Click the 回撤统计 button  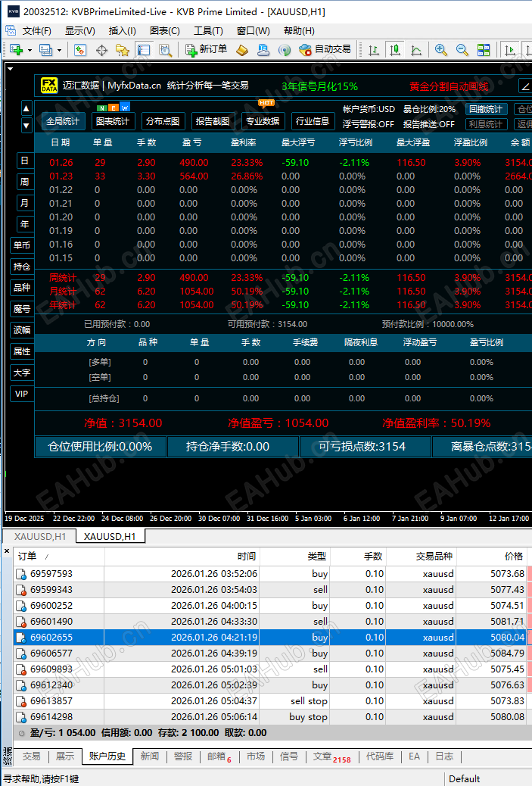486,109
